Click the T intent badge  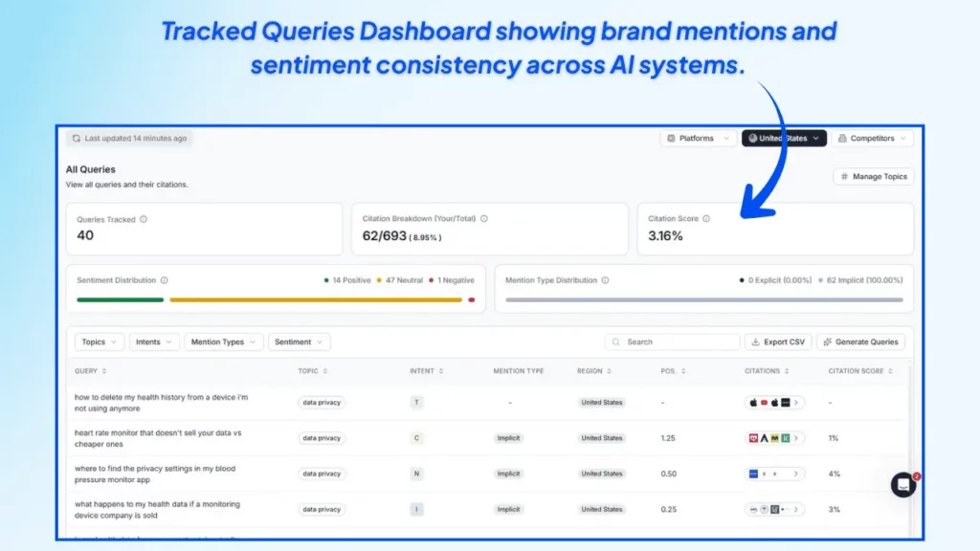coord(416,403)
